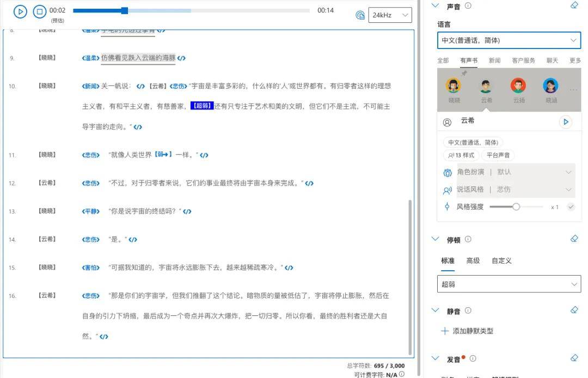
Task: Preview 云希 voice with its play icon
Action: [565, 121]
